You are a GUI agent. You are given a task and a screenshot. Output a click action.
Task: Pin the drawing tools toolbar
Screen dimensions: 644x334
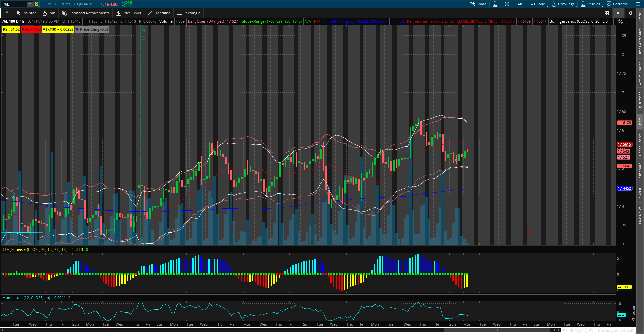pos(7,13)
